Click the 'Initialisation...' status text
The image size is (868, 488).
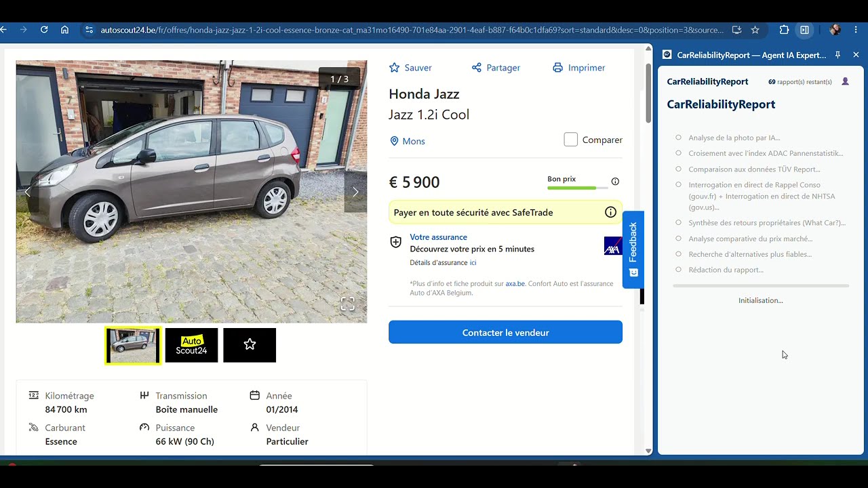coord(761,300)
